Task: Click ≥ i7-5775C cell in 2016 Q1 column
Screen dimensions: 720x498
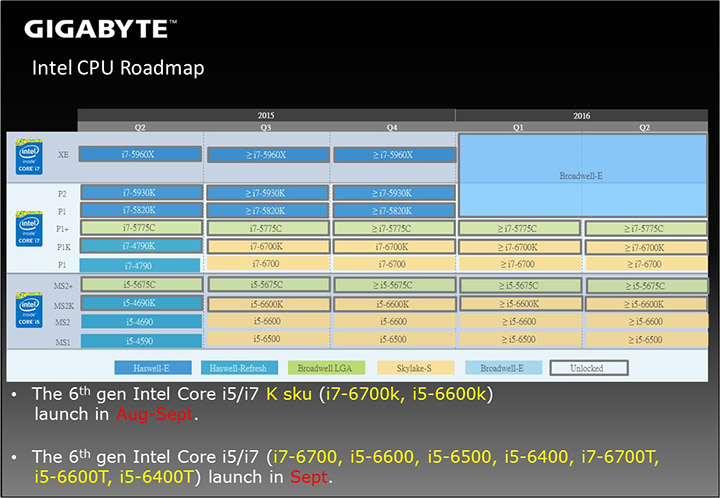Action: point(519,228)
